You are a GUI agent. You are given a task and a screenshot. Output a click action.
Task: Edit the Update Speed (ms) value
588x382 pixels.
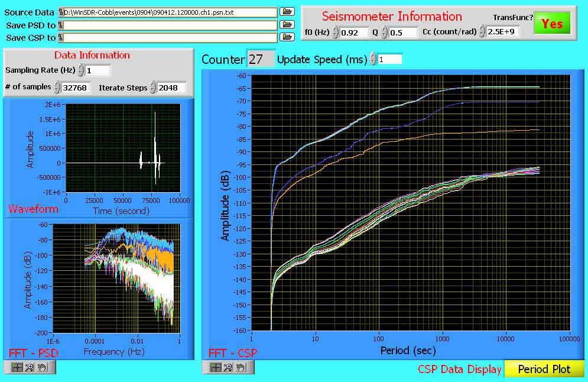click(389, 59)
